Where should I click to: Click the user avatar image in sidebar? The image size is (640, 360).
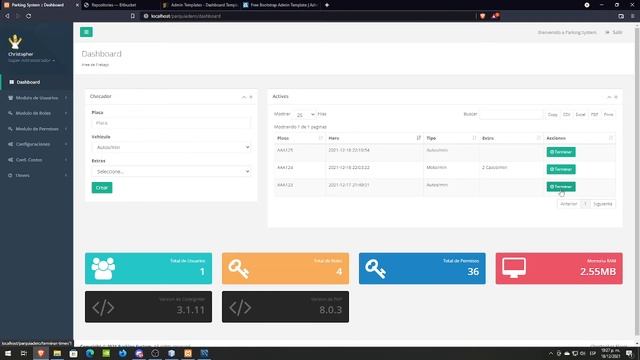click(15, 42)
